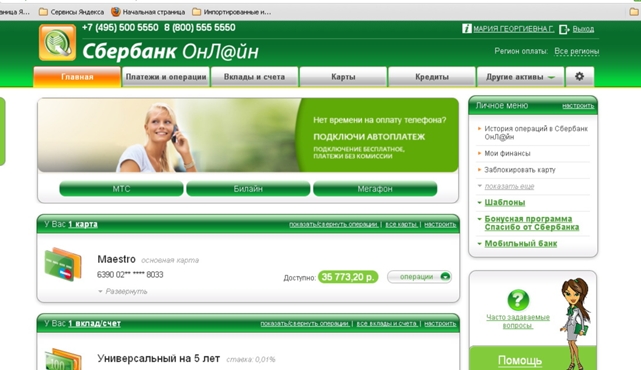This screenshot has height=370, width=641.
Task: Select the Билайн payment button
Action: pyautogui.click(x=248, y=189)
